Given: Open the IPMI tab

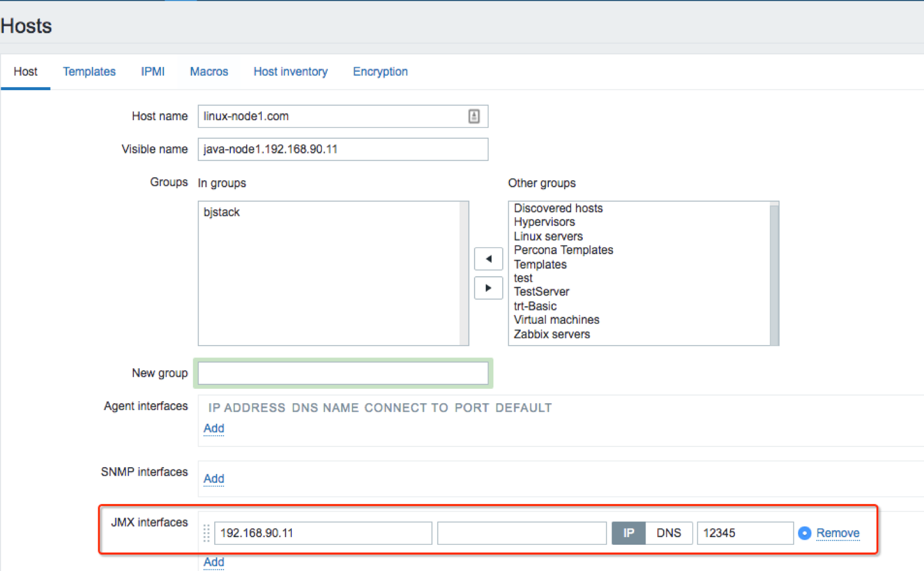Looking at the screenshot, I should (153, 71).
